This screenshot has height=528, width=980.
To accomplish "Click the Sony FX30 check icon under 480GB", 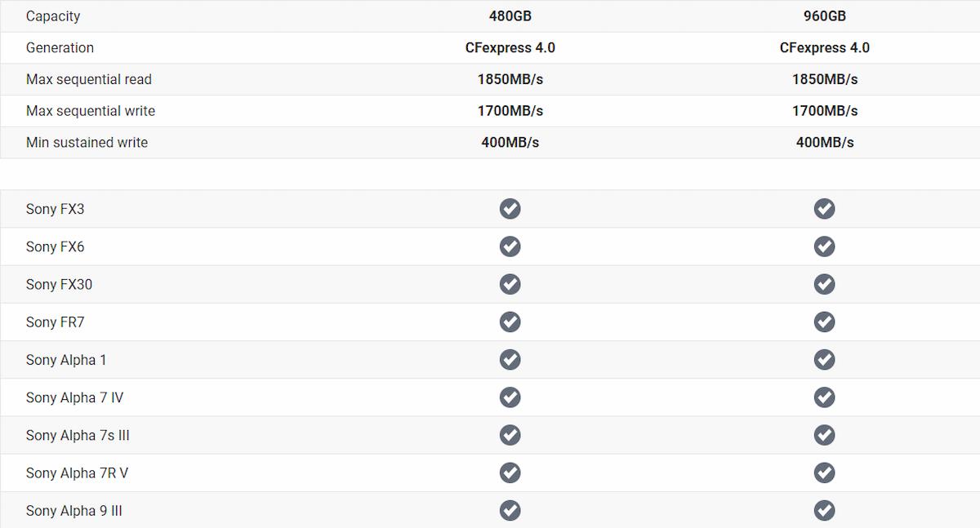I will [510, 284].
